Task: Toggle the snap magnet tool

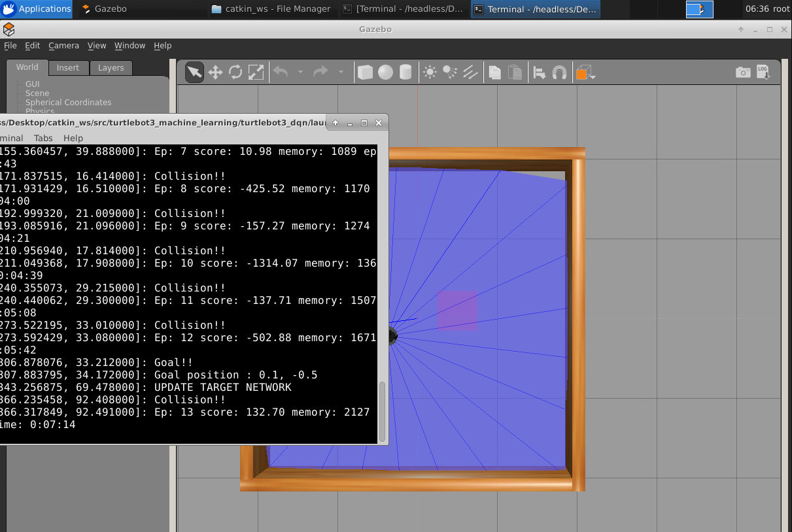Action: pos(559,73)
